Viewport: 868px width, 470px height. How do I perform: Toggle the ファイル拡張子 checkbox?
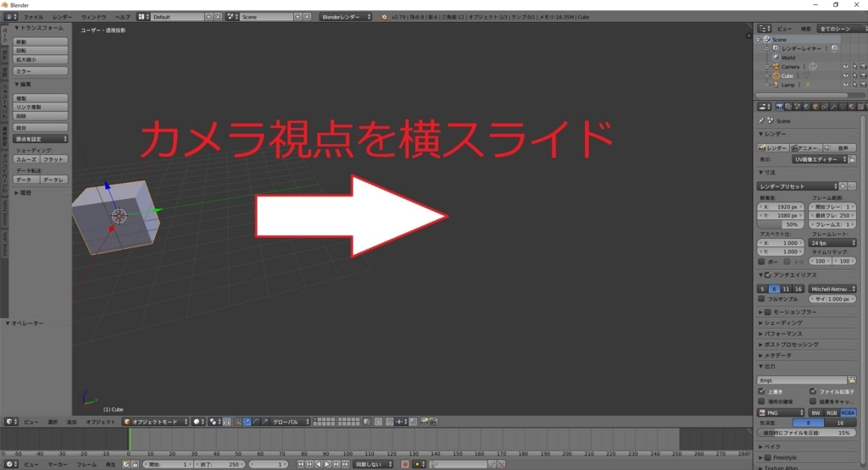pyautogui.click(x=813, y=391)
